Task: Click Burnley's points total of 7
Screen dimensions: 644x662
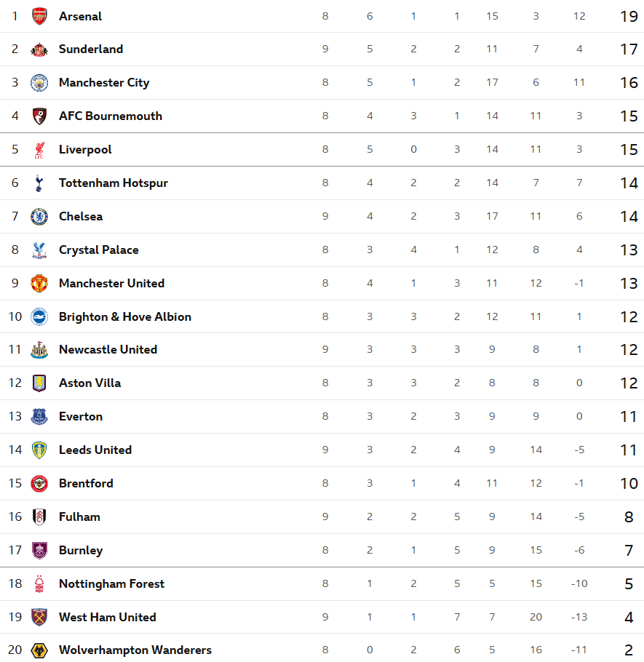Action: point(629,551)
